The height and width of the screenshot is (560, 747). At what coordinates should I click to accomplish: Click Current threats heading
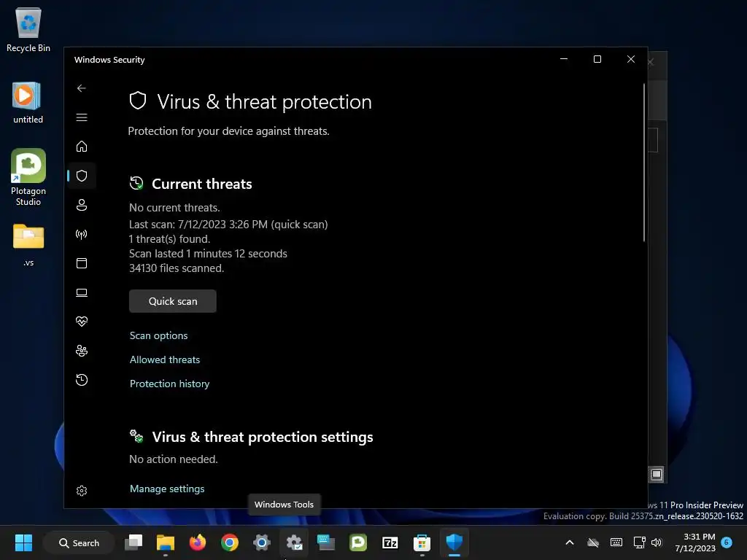[202, 184]
